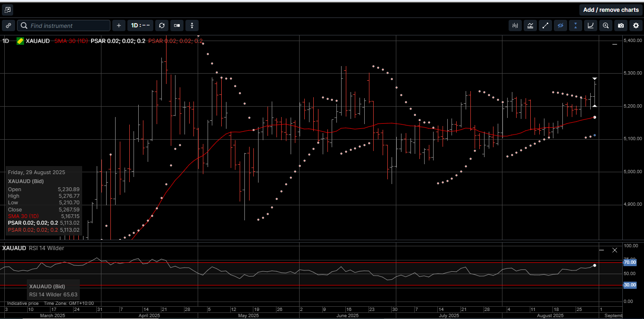
Task: Click the bar spacing adjustment icon
Action: [515, 25]
